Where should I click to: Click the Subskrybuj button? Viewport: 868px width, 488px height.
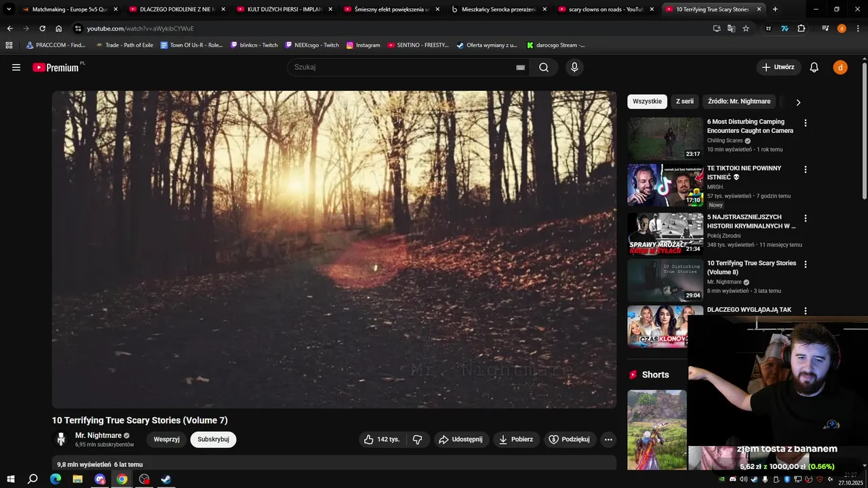tap(213, 439)
